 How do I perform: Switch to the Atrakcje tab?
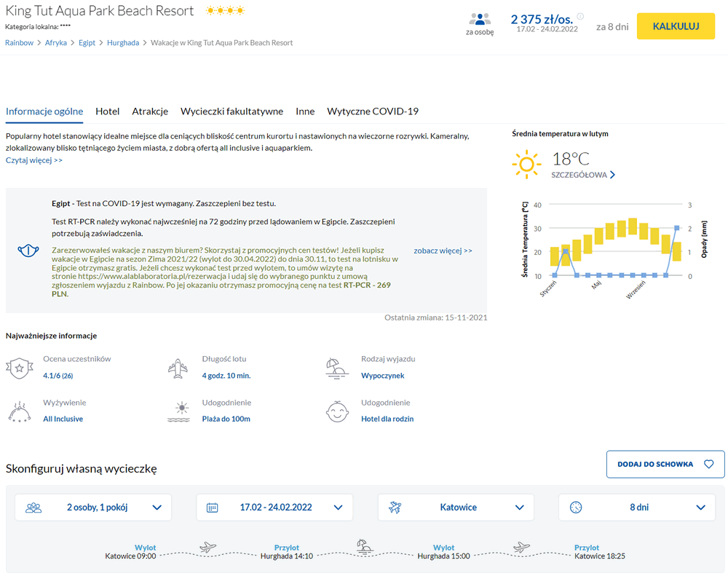click(x=150, y=111)
